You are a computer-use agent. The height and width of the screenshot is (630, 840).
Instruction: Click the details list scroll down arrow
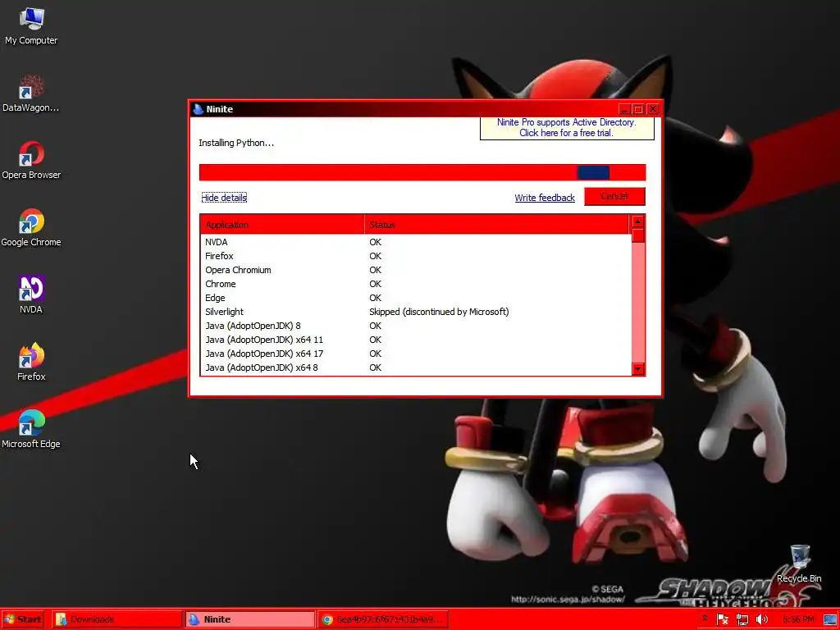(x=637, y=369)
